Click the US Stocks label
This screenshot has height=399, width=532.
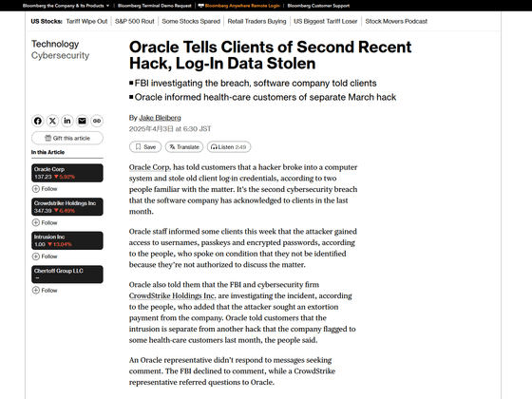pos(47,21)
